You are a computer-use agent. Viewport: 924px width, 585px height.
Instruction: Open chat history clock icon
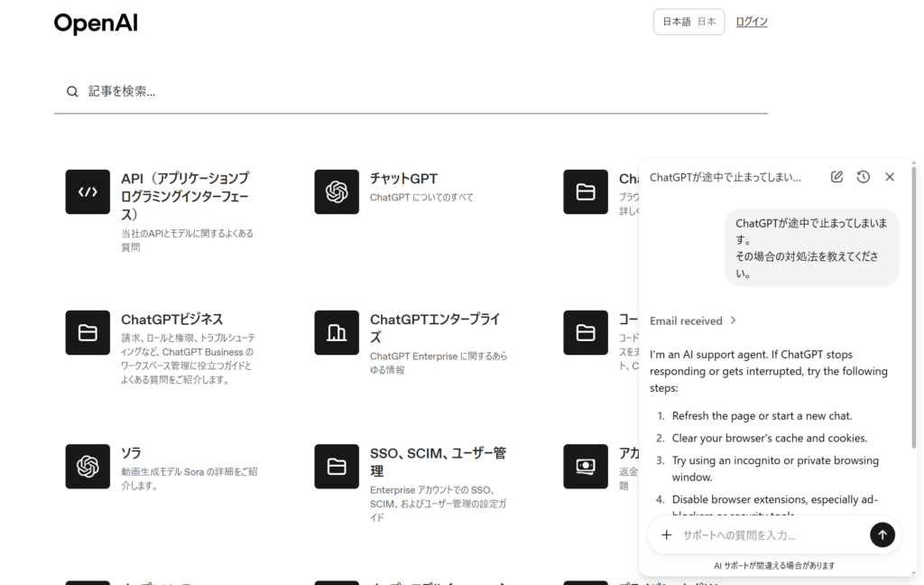point(864,177)
